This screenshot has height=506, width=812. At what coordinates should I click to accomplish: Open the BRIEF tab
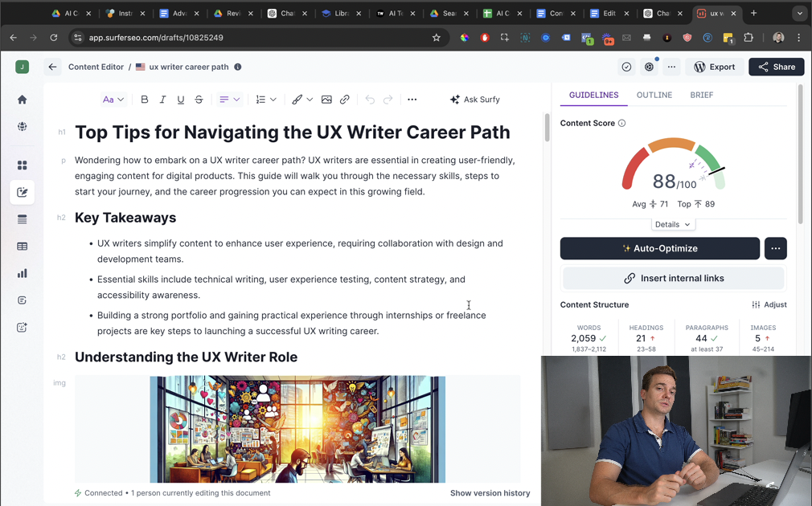(701, 95)
